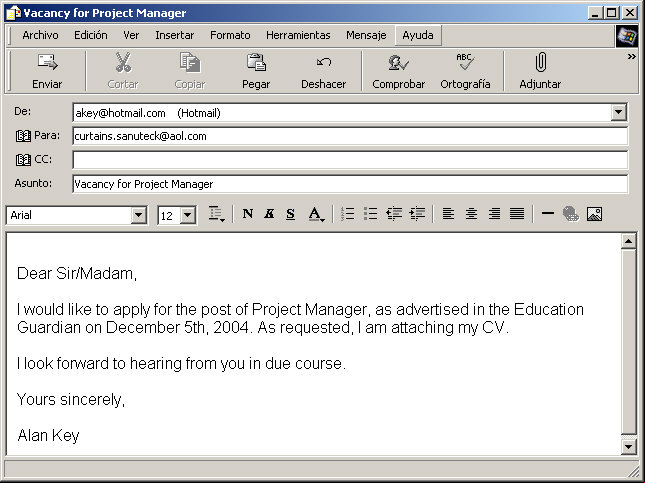Insert a picture into message
645x483 pixels.
point(594,214)
